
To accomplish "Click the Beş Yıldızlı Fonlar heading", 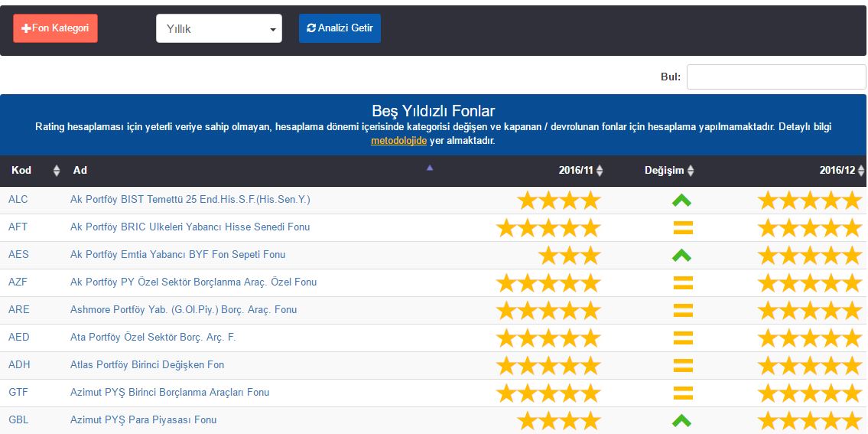I will [x=434, y=111].
